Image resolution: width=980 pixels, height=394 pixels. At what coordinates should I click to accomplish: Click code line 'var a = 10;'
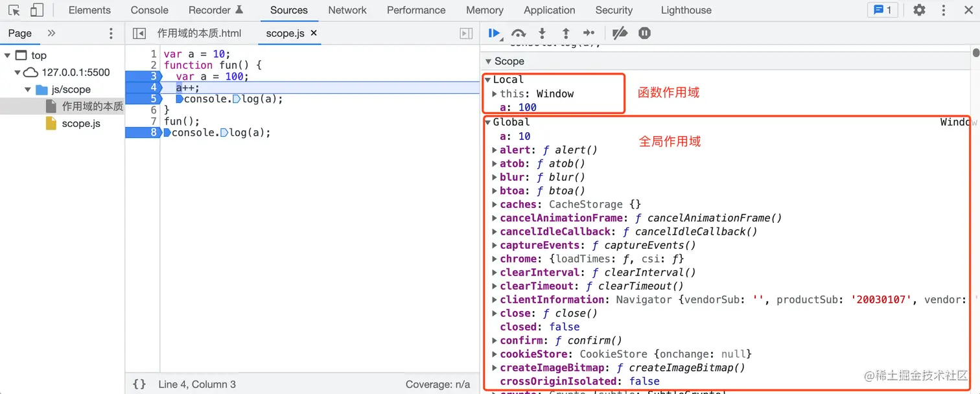[x=197, y=54]
